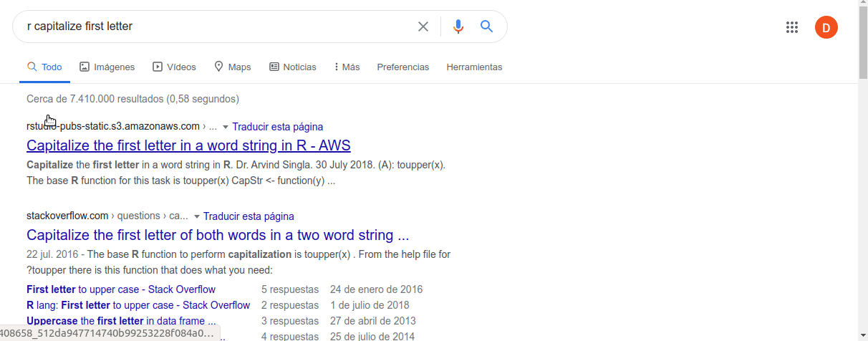
Task: Open "Uppercase the first letter in data frame" link
Action: pos(121,321)
